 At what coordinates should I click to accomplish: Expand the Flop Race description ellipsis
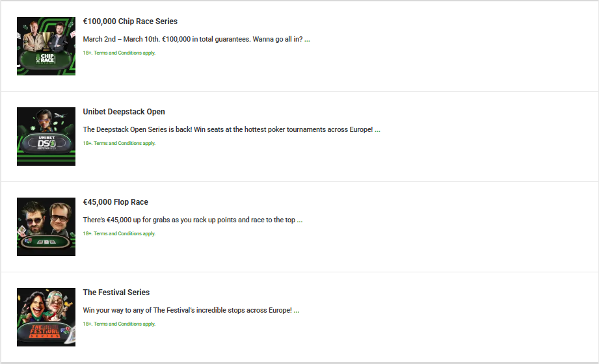pos(300,220)
